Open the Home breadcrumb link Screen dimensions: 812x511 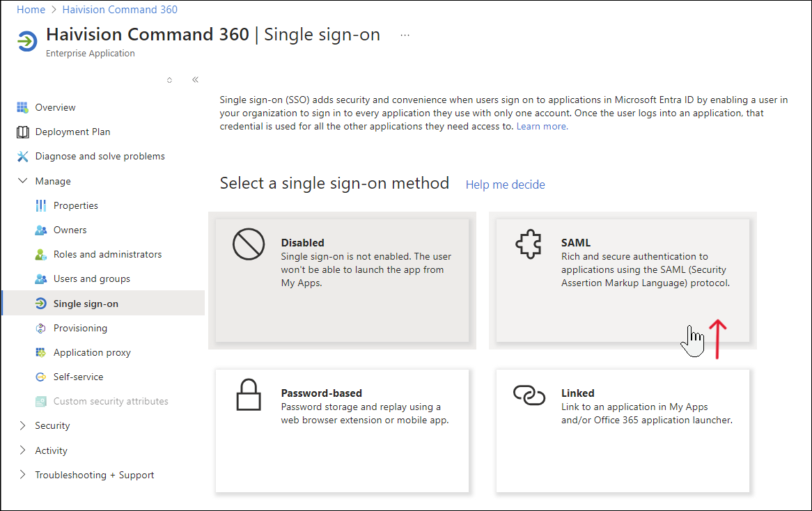coord(29,9)
